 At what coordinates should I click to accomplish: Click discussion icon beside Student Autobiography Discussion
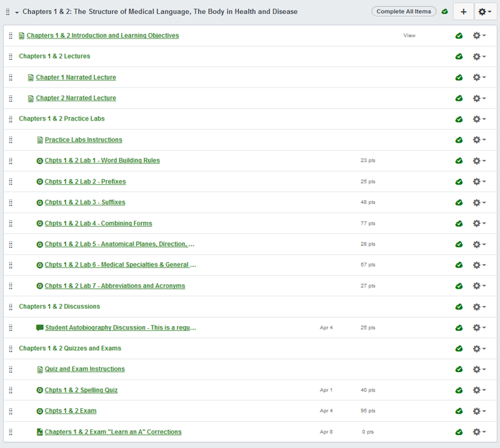click(40, 328)
